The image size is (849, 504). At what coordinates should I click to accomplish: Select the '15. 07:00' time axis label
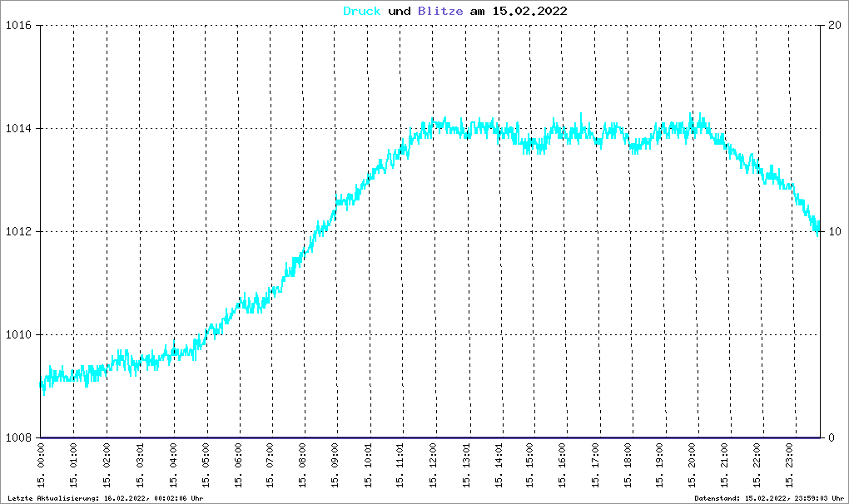pos(271,465)
